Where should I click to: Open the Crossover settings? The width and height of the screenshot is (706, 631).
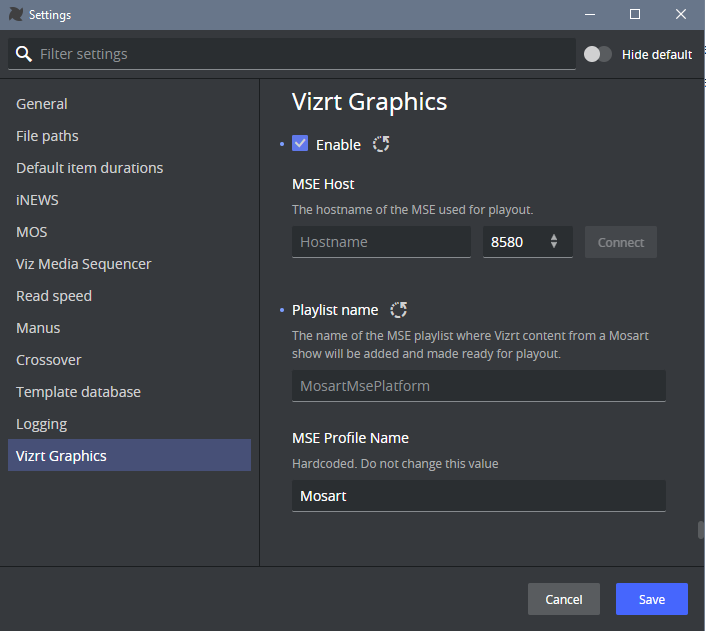click(129, 360)
